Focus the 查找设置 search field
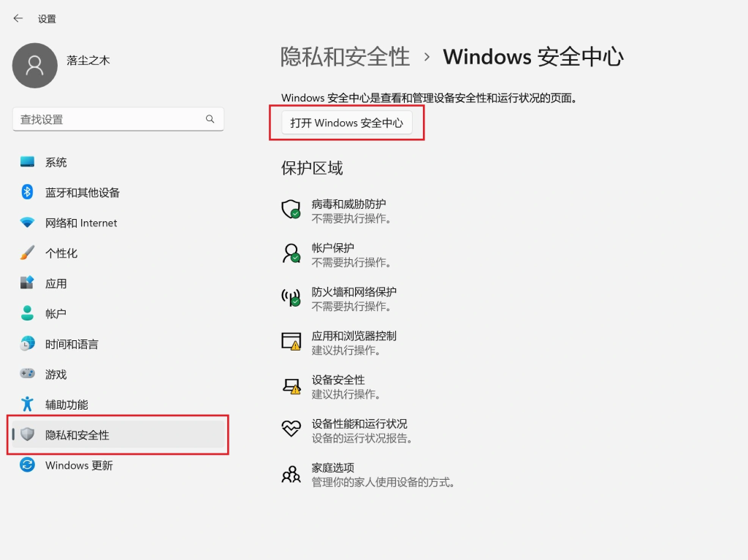Viewport: 748px width, 560px height. point(118,119)
